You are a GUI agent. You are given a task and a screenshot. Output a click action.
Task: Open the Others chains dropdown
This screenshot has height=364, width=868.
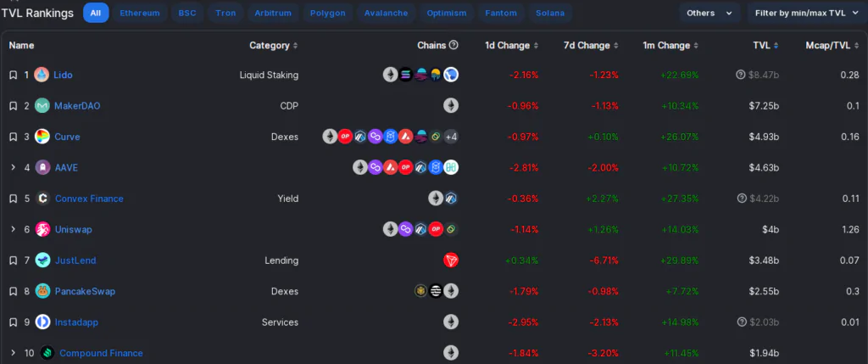[709, 14]
